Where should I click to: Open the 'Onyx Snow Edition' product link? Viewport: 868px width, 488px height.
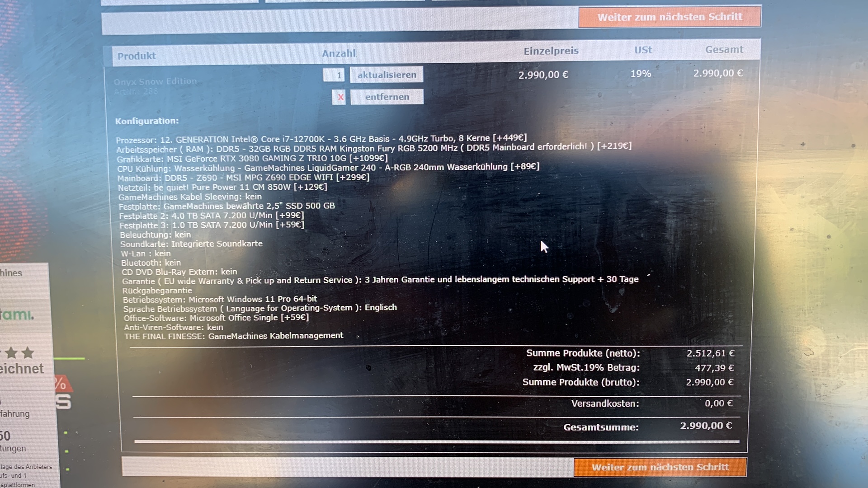pyautogui.click(x=155, y=82)
